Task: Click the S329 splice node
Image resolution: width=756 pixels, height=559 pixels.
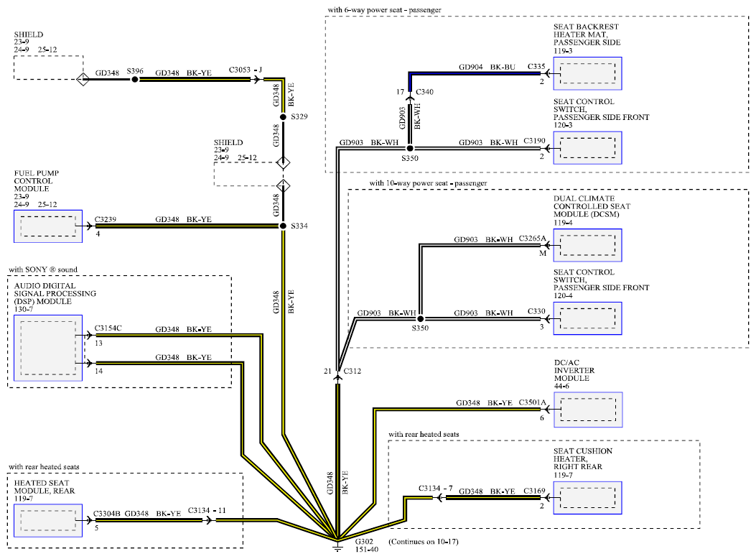Action: 283,117
